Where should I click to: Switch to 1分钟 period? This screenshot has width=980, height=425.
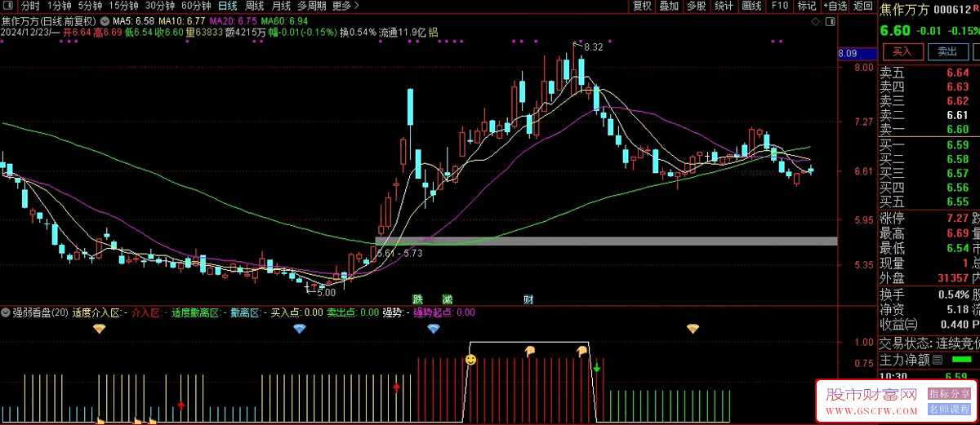pos(60,6)
